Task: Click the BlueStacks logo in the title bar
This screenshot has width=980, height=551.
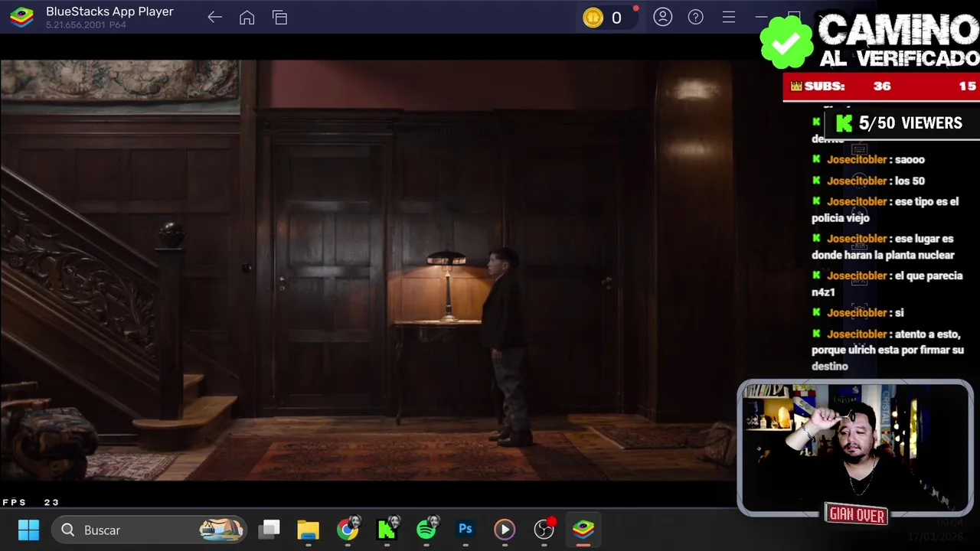Action: point(21,18)
